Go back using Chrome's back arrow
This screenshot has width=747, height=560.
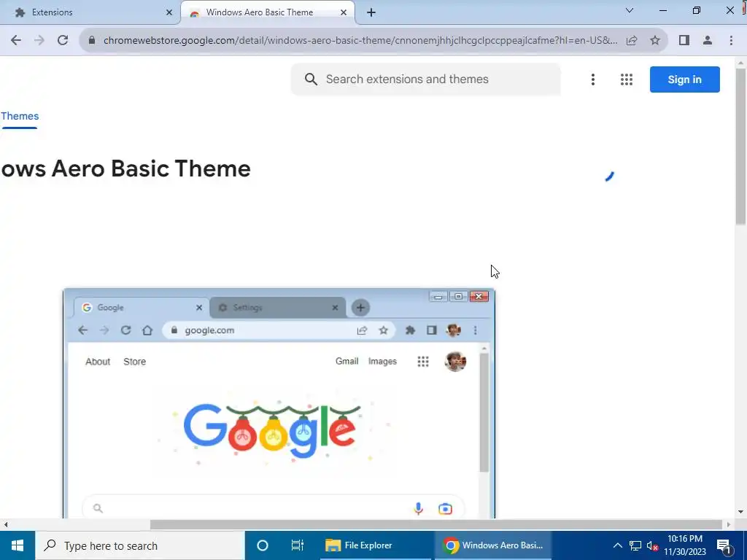16,41
